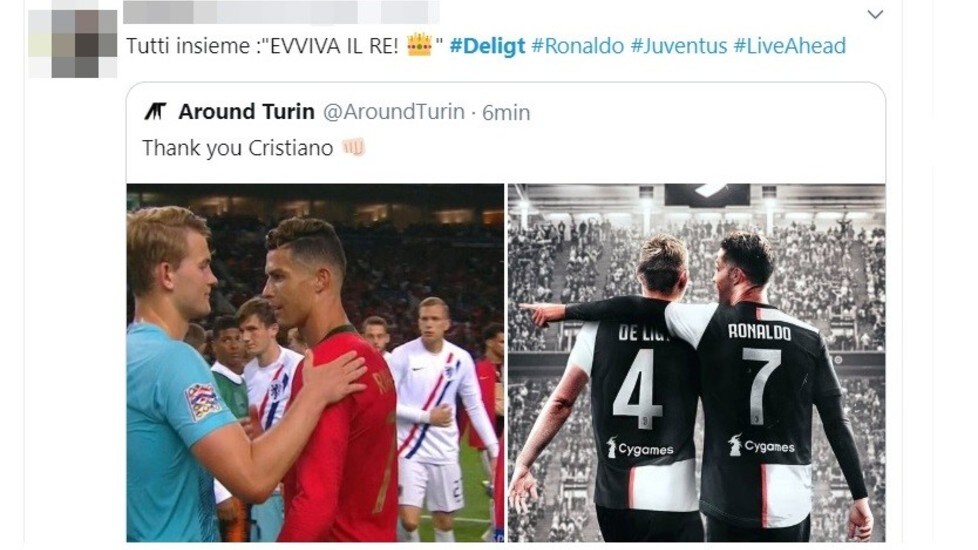Click the fist emoji after Cristiano
Screen dimensions: 978x550
353,147
